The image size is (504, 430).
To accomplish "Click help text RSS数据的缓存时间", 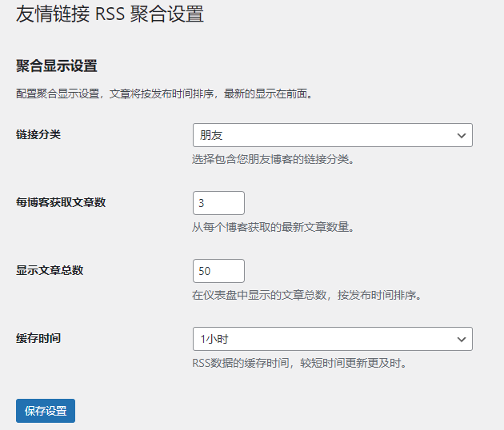I will [x=300, y=363].
